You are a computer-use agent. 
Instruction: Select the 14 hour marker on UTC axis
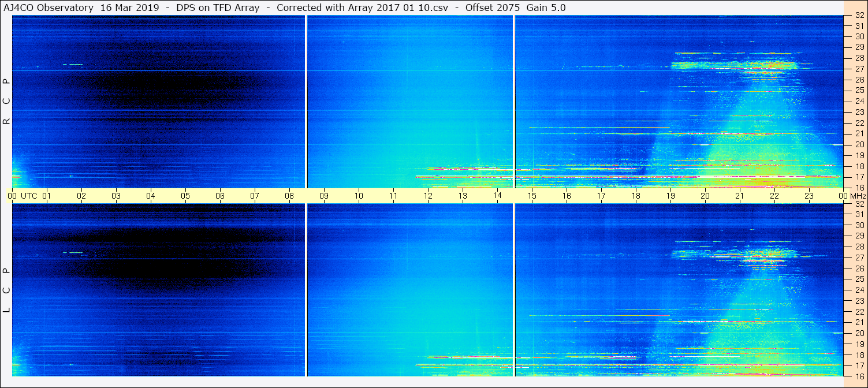click(x=497, y=196)
